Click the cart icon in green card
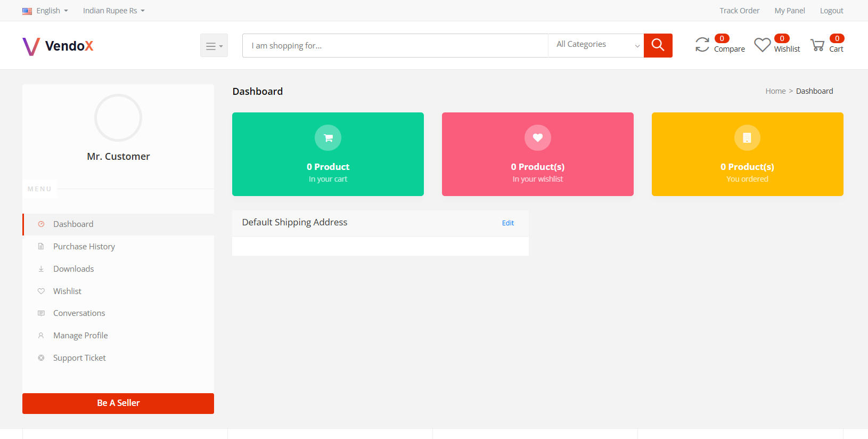The height and width of the screenshot is (439, 868). [328, 138]
